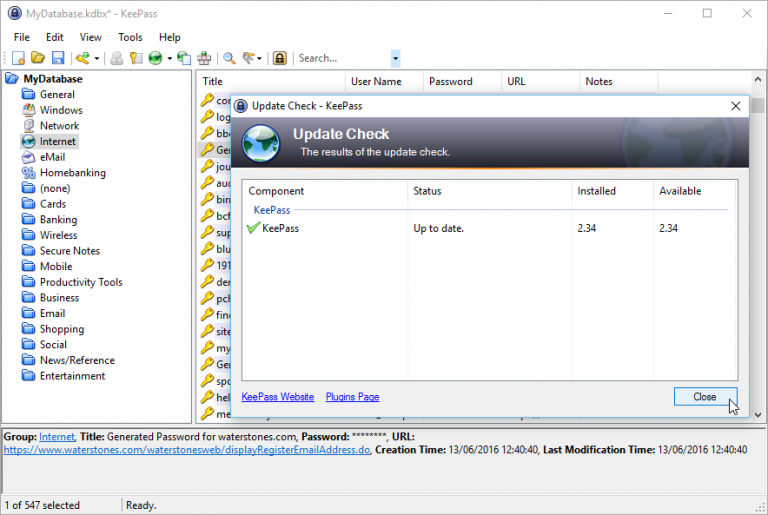Select the General group

click(x=57, y=95)
